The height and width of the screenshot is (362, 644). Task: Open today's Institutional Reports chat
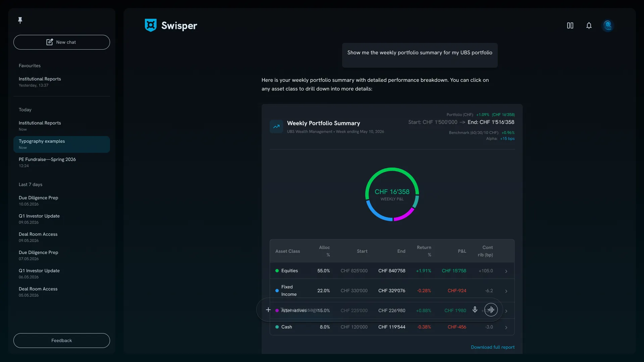[x=62, y=126]
